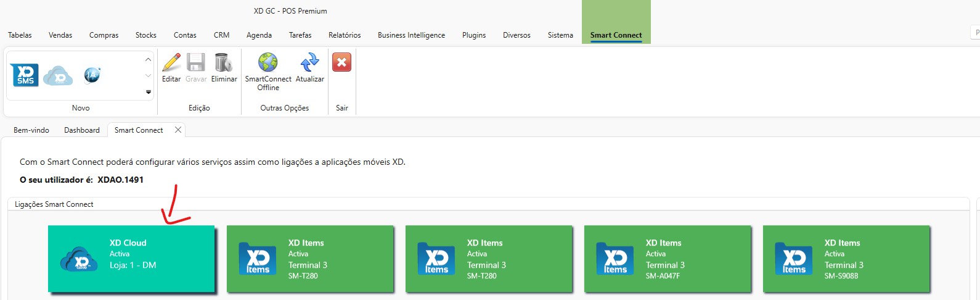Select the XD Cloud Loja 1 - DM tile

(131, 259)
